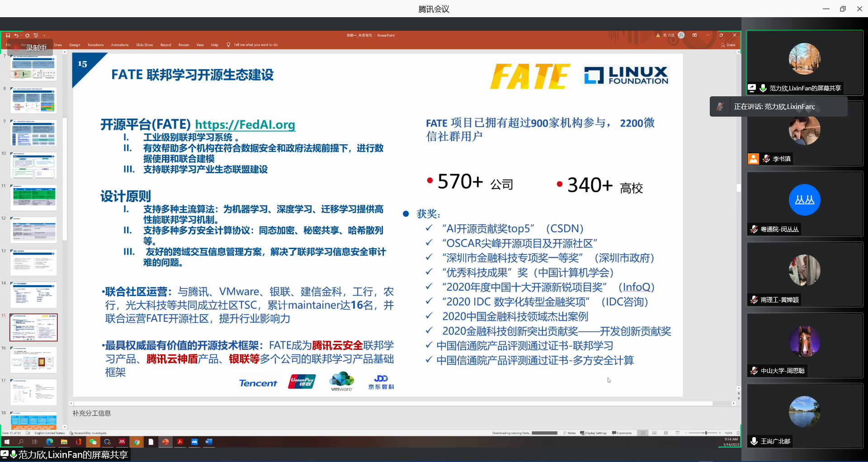Open the Help tab
Image resolution: width=868 pixels, height=462 pixels.
point(215,45)
